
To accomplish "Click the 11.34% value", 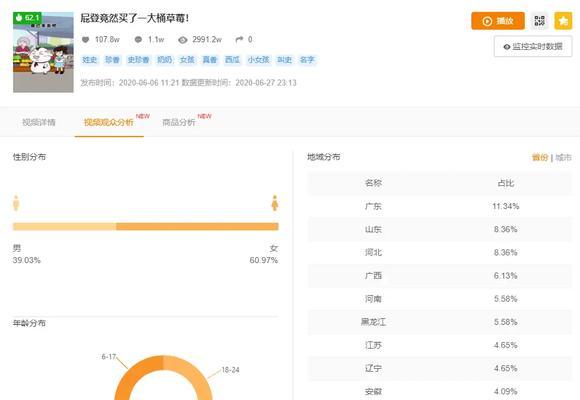I will click(506, 206).
